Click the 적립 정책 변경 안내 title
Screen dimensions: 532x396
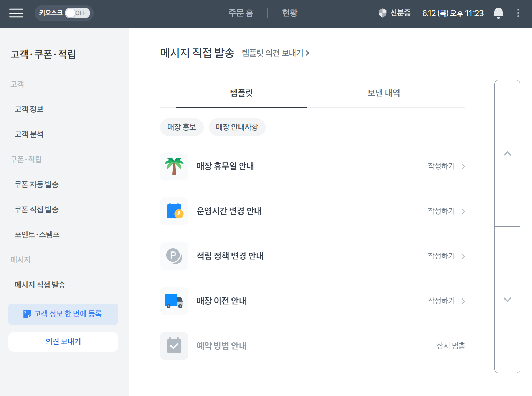pos(230,256)
